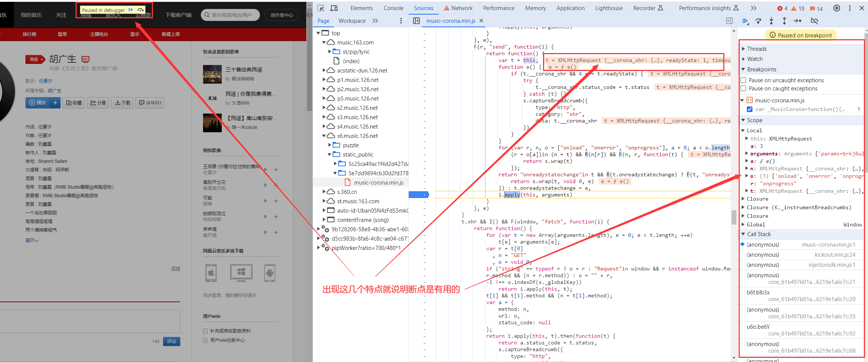Open singer link 任素汐
Screen dimensions: 868x362
point(45,81)
